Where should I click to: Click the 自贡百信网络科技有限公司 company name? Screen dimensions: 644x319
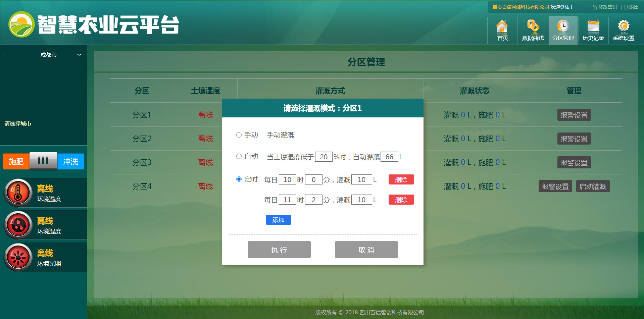[521, 7]
